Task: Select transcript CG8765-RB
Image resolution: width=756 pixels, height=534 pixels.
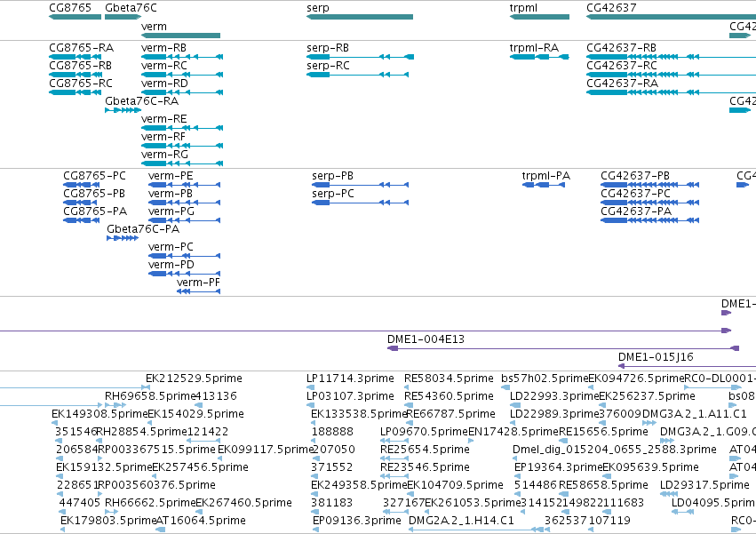Action: point(76,75)
